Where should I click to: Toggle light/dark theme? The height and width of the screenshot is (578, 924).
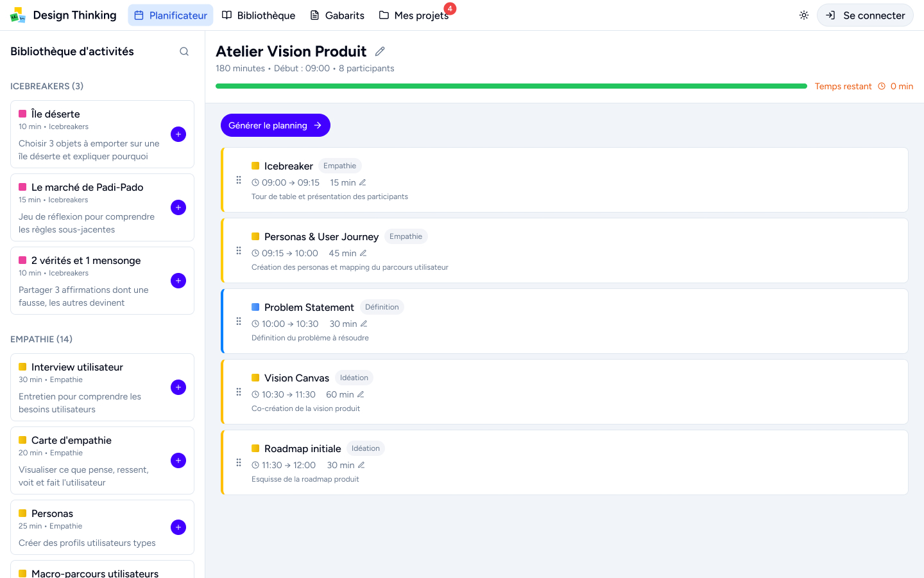[803, 15]
